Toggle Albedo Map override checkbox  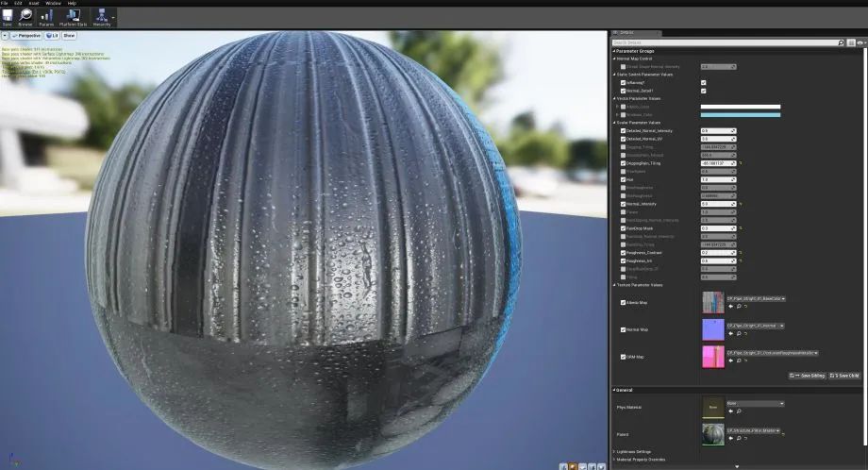tap(623, 303)
